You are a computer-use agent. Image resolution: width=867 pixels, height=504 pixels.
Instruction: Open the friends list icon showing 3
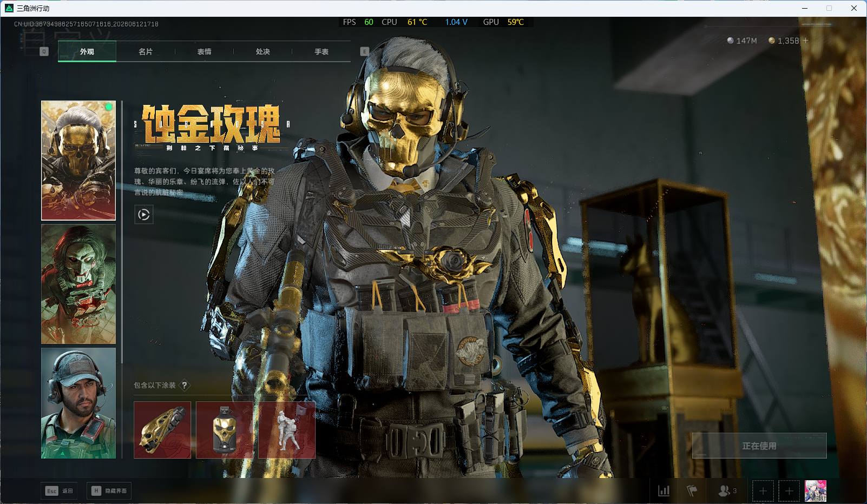pyautogui.click(x=727, y=490)
